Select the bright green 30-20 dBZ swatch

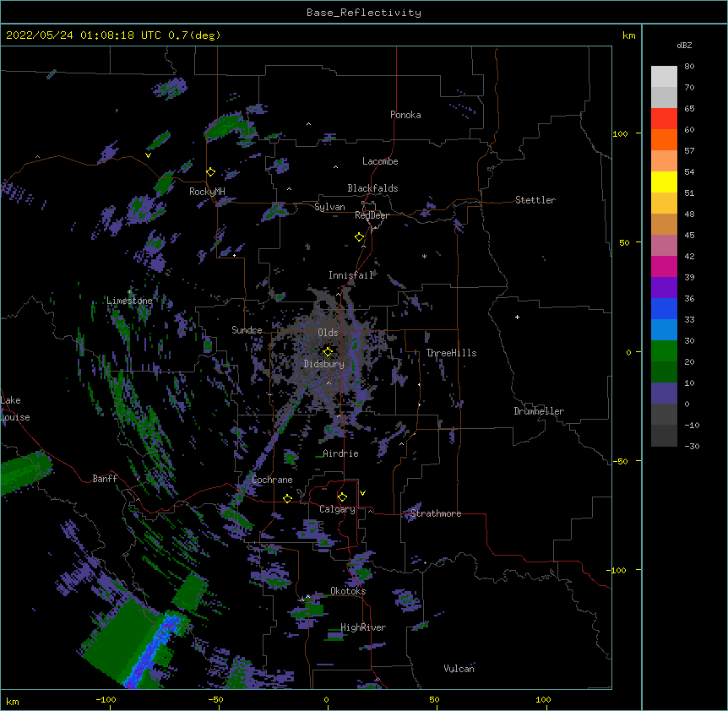click(664, 351)
